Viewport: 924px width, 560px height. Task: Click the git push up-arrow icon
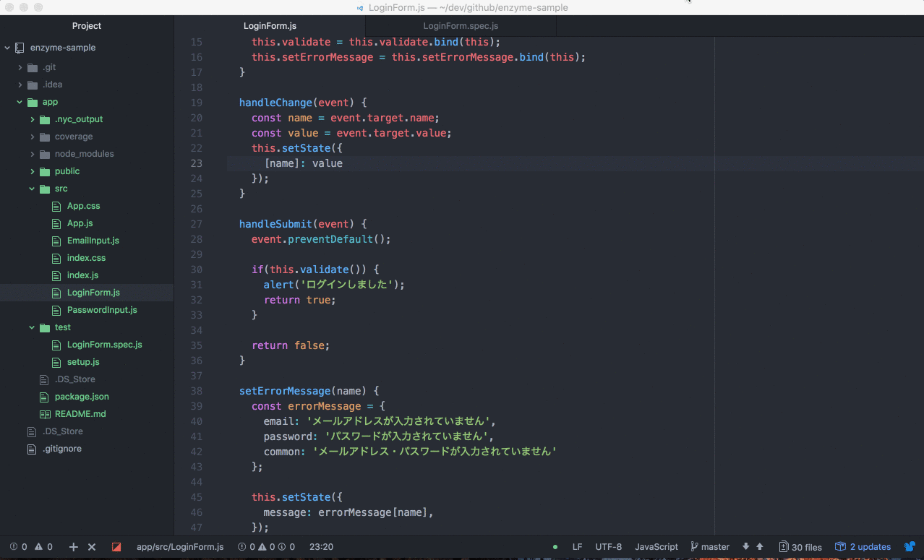coord(760,547)
